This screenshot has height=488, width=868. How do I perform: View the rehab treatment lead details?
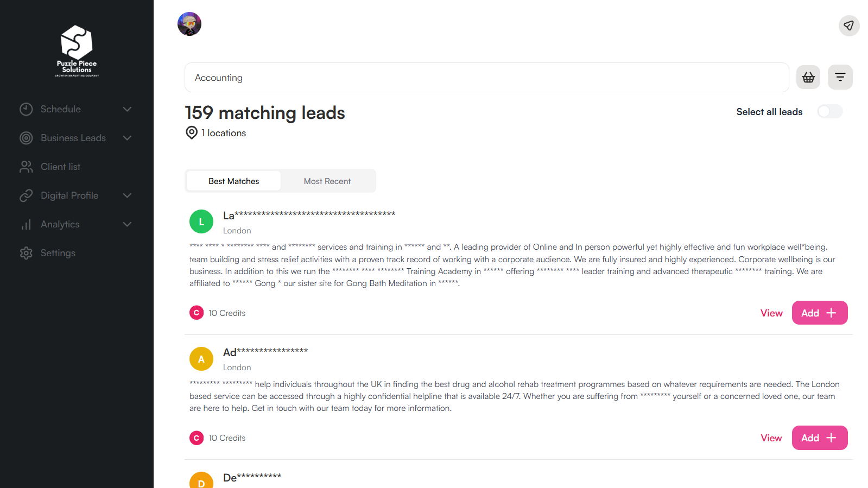(x=771, y=438)
